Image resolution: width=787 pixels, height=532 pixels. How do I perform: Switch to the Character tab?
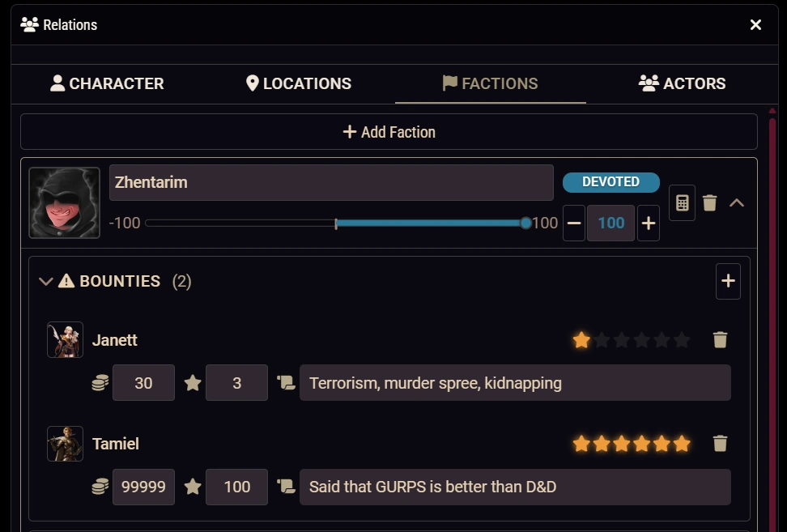(106, 83)
